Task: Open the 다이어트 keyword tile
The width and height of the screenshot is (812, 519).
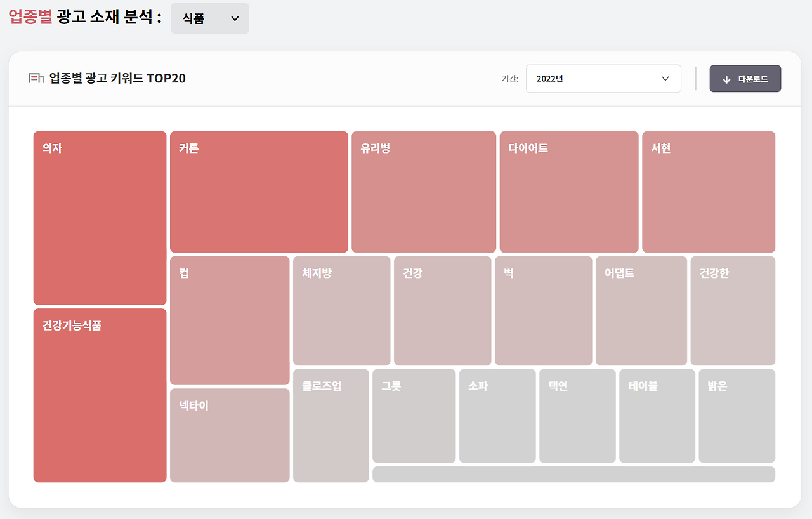Action: [568, 192]
